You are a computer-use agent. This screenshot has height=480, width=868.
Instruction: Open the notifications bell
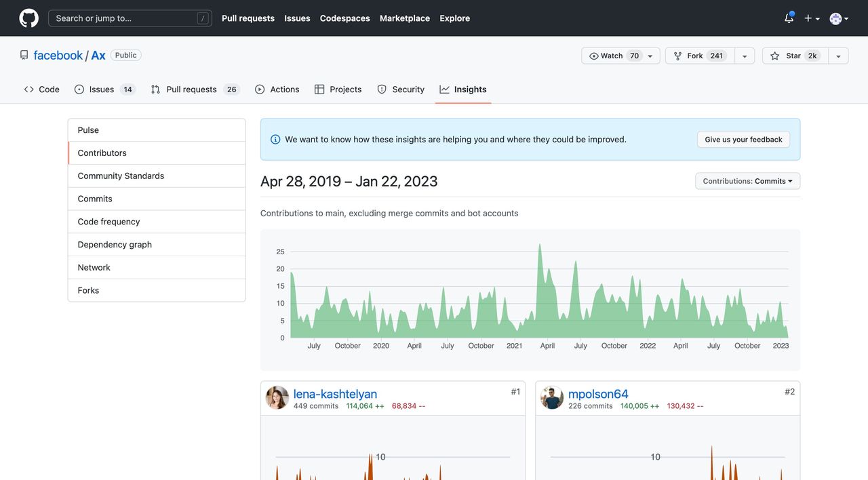pos(789,18)
